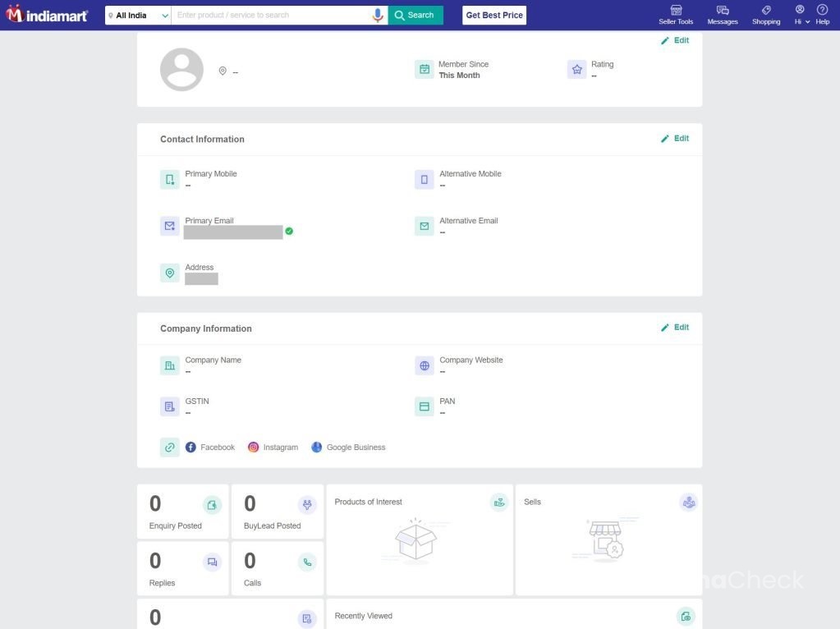This screenshot has height=629, width=840.
Task: Open Messages
Action: [722, 15]
